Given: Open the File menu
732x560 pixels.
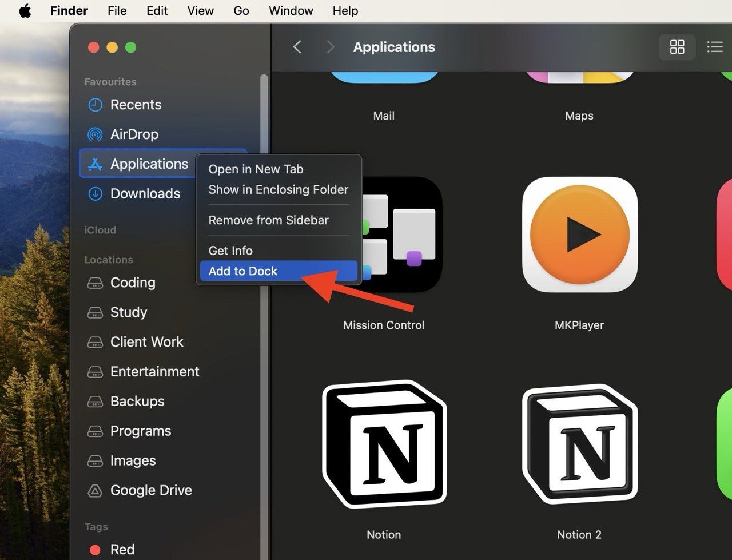Looking at the screenshot, I should click(x=117, y=11).
